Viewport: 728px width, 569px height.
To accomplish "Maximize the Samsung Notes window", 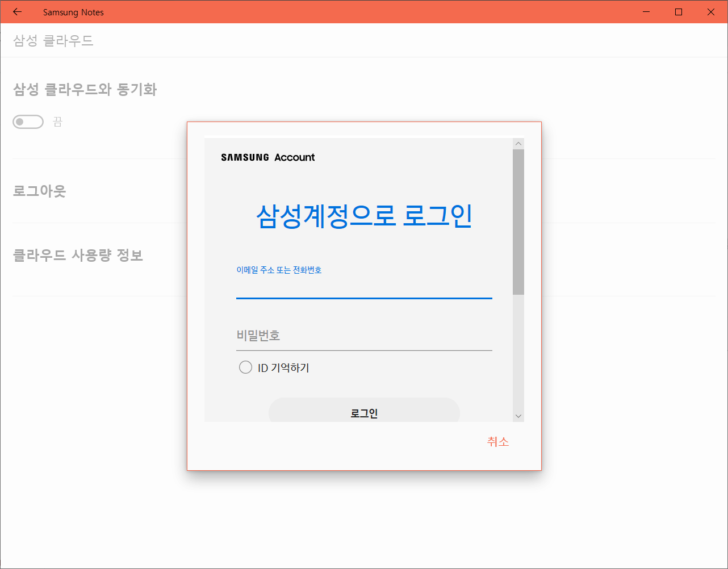I will coord(679,12).
